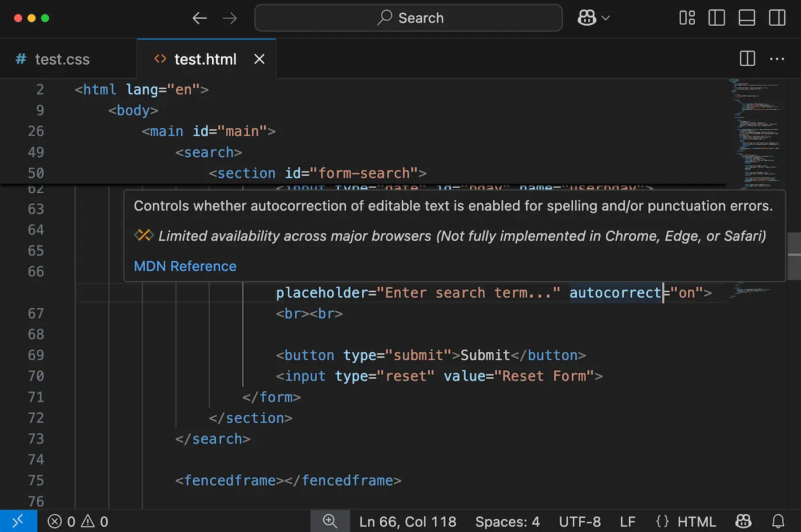Toggle the secondary side bar

(777, 18)
